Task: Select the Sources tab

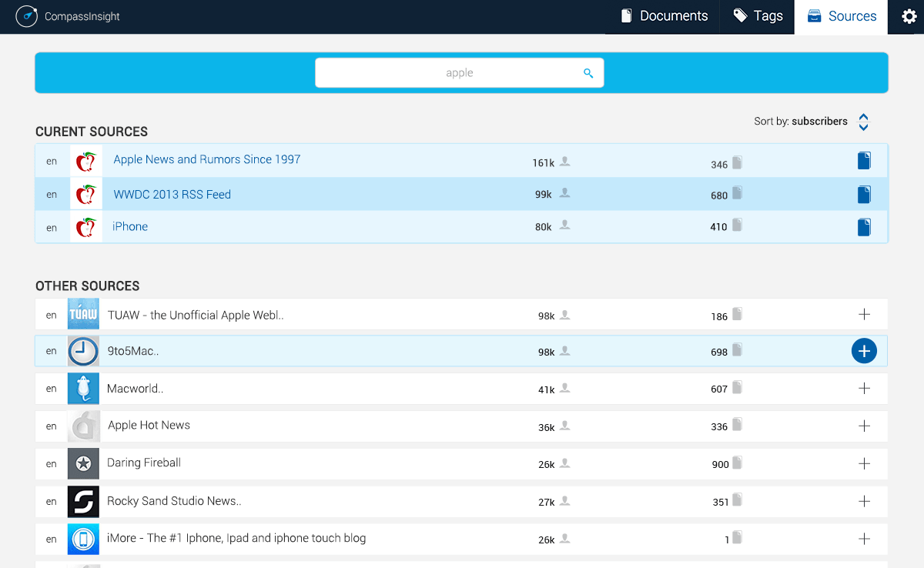Action: 841,16
